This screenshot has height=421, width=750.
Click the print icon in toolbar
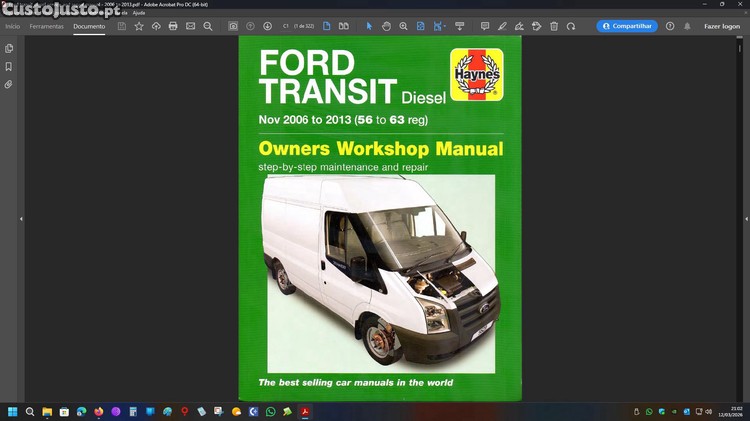click(173, 26)
